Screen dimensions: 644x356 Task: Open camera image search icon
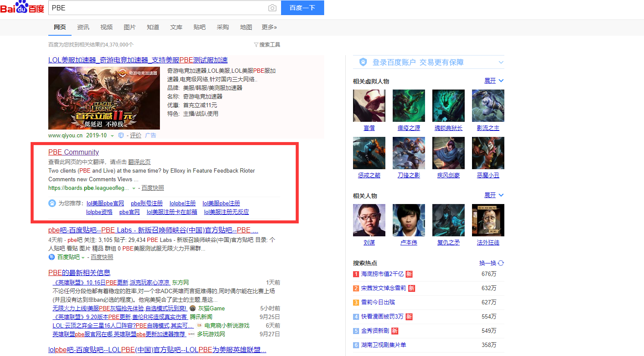coord(272,8)
